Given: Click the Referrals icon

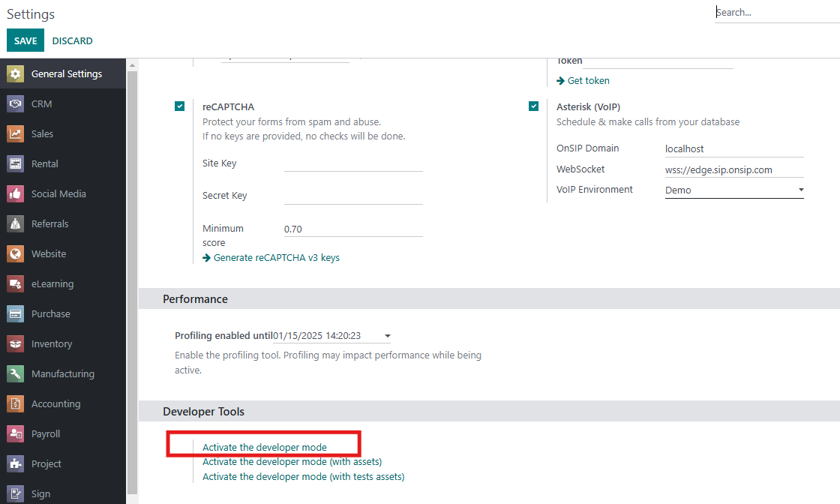Looking at the screenshot, I should (x=16, y=224).
